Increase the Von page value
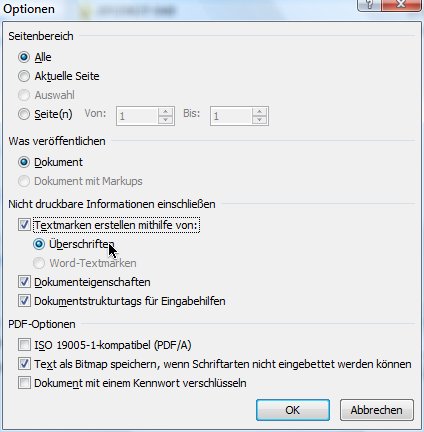424x432 pixels. [x=165, y=112]
